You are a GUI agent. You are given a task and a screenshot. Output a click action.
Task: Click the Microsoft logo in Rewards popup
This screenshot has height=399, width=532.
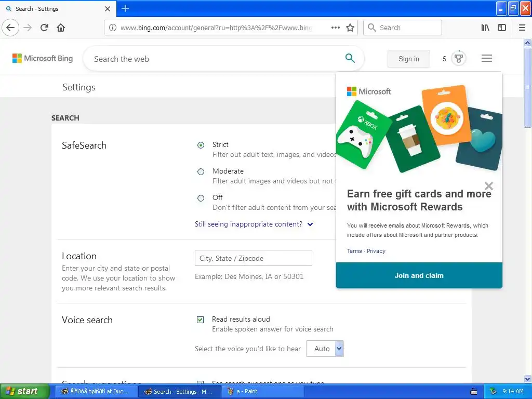[x=369, y=91]
